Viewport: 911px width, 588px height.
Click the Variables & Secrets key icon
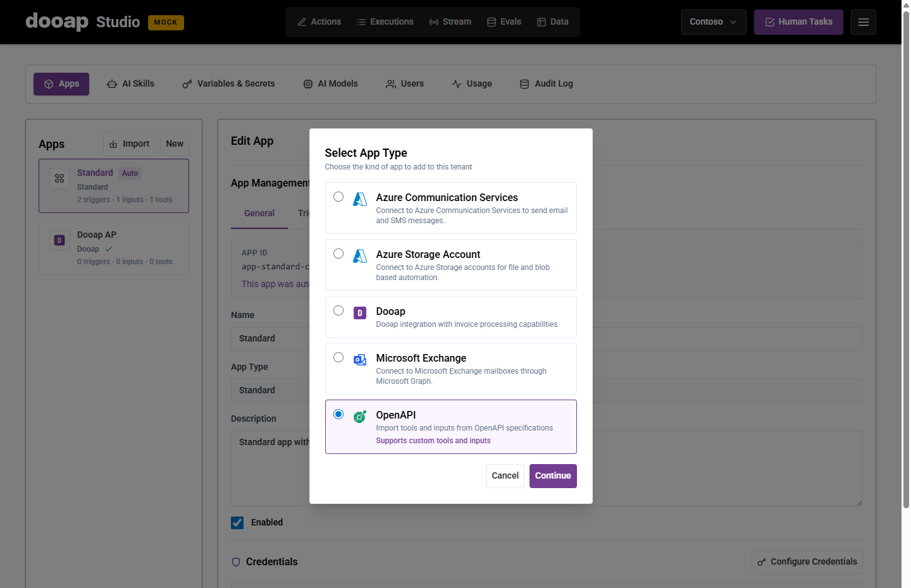[x=187, y=84]
